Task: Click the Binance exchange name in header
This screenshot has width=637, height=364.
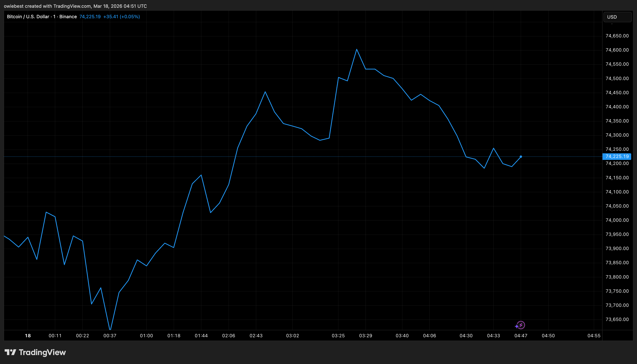Action: (68, 17)
